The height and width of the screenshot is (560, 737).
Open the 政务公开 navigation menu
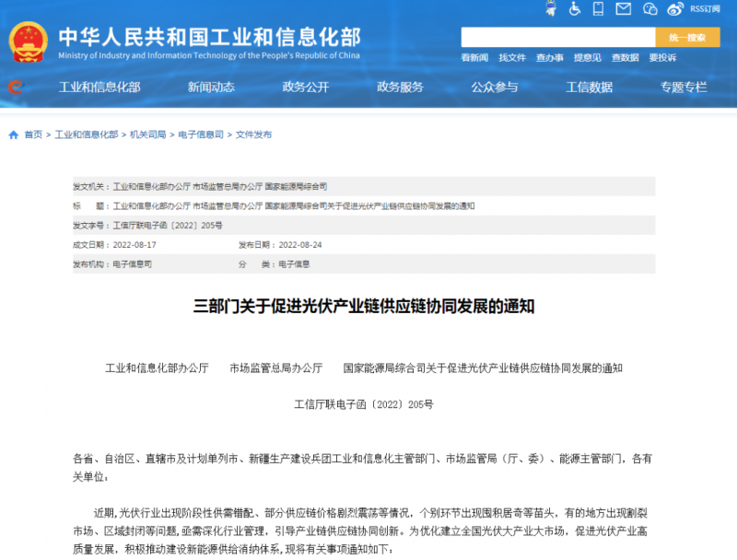tap(305, 87)
